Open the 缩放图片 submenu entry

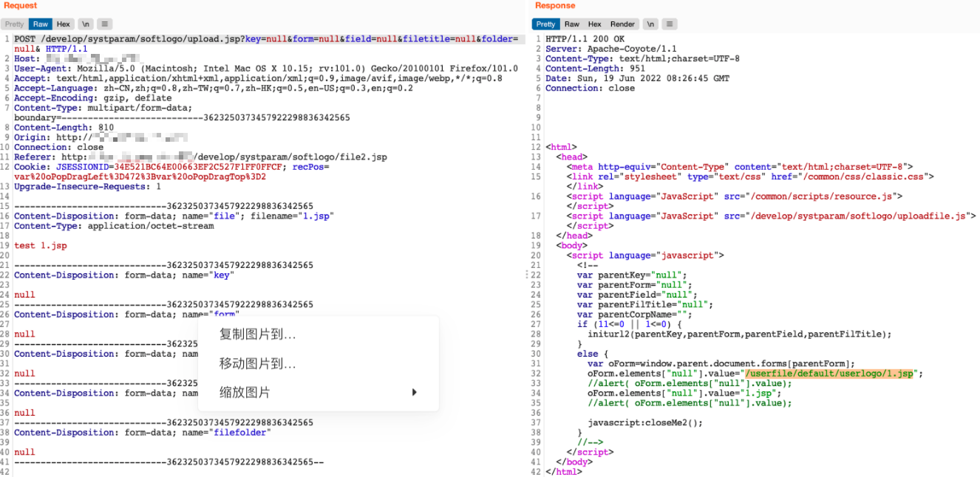click(x=319, y=392)
